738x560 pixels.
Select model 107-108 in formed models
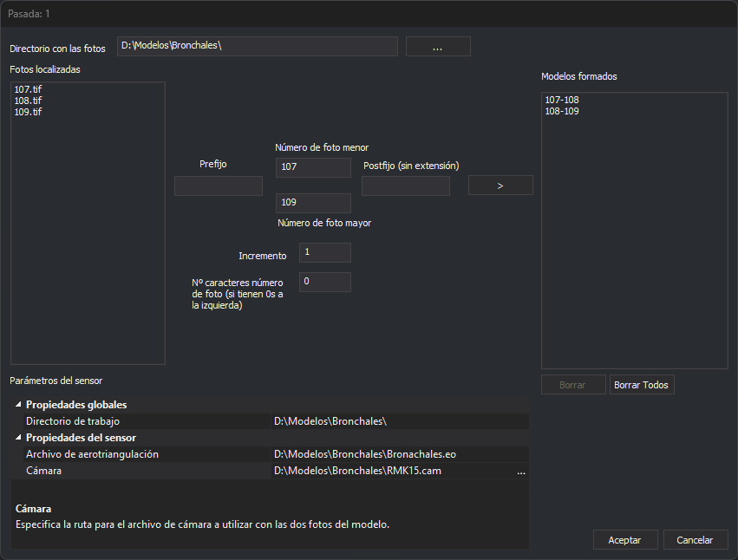coord(562,100)
